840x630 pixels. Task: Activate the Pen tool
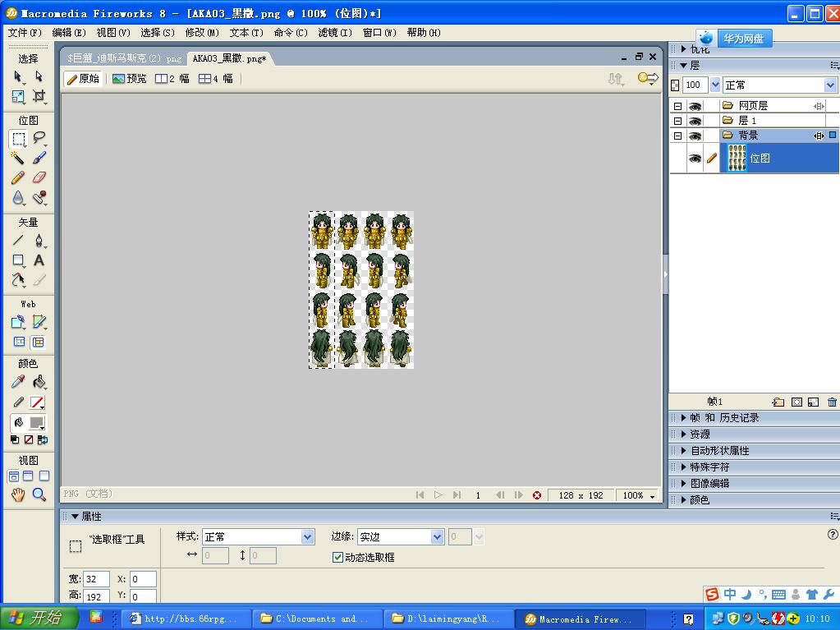[39, 240]
